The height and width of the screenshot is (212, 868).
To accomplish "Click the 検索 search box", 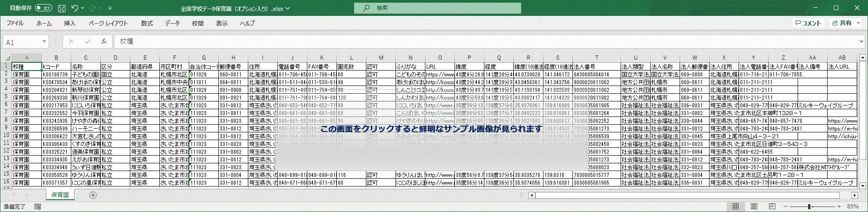I will click(437, 8).
